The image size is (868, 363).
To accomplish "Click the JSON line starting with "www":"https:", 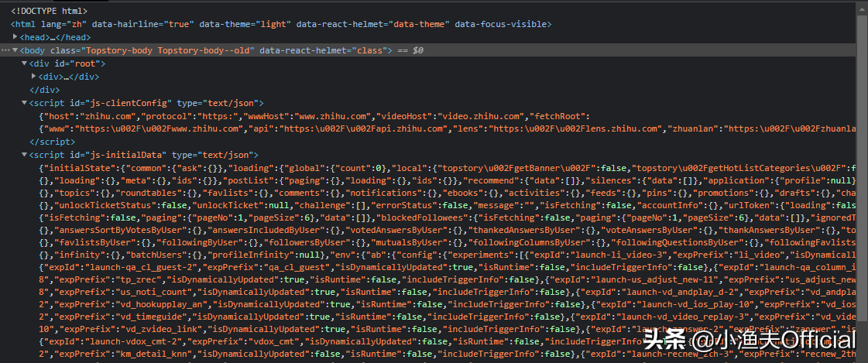I will (x=449, y=129).
